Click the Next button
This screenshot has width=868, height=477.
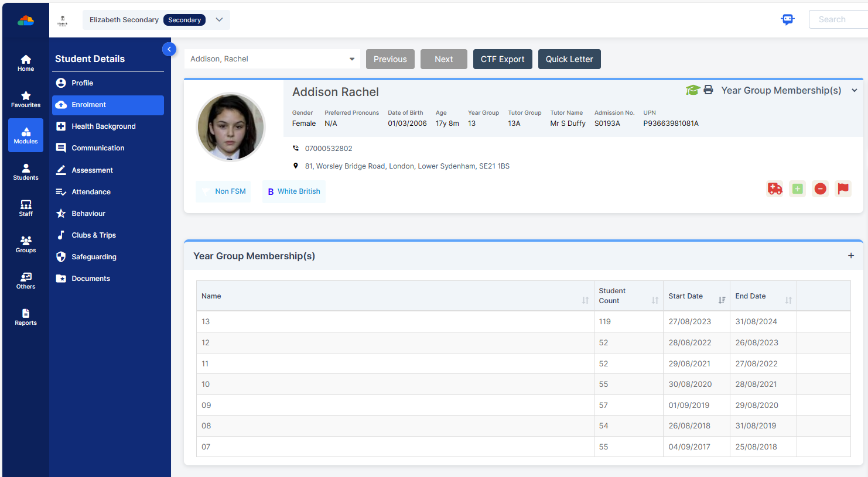pyautogui.click(x=444, y=59)
